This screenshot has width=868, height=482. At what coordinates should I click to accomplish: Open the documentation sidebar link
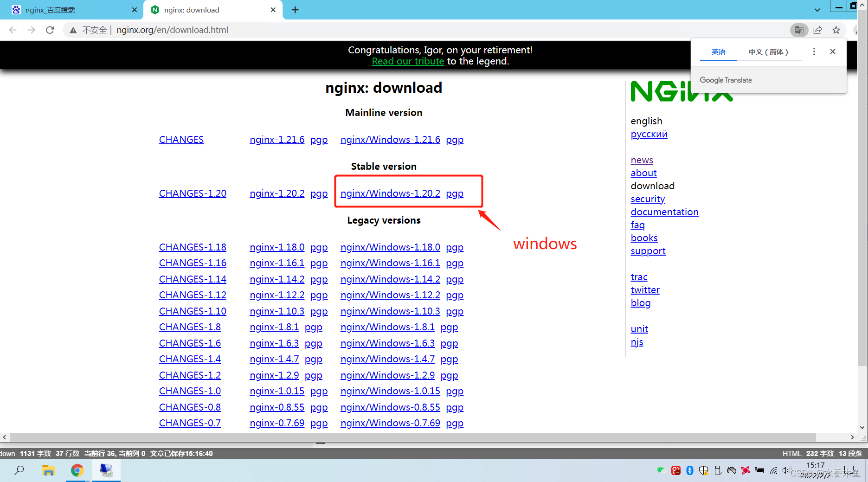tap(664, 212)
